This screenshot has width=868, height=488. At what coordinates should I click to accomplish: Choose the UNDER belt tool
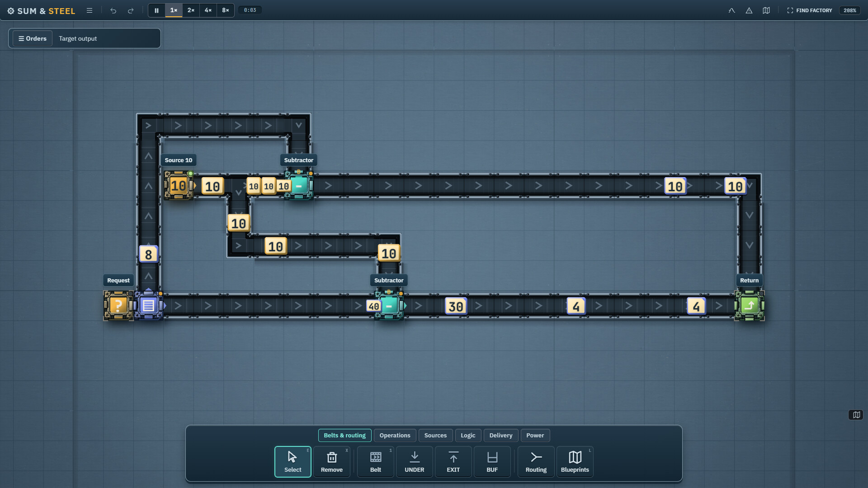pos(415,462)
